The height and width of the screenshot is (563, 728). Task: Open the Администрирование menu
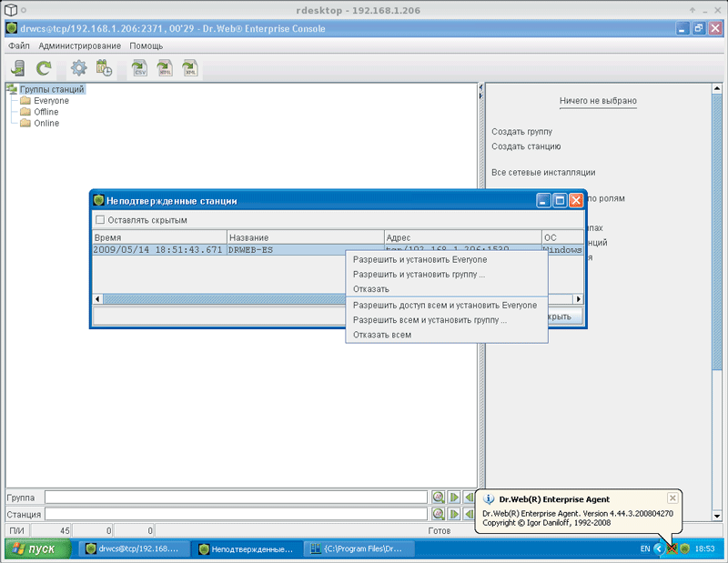pos(79,46)
